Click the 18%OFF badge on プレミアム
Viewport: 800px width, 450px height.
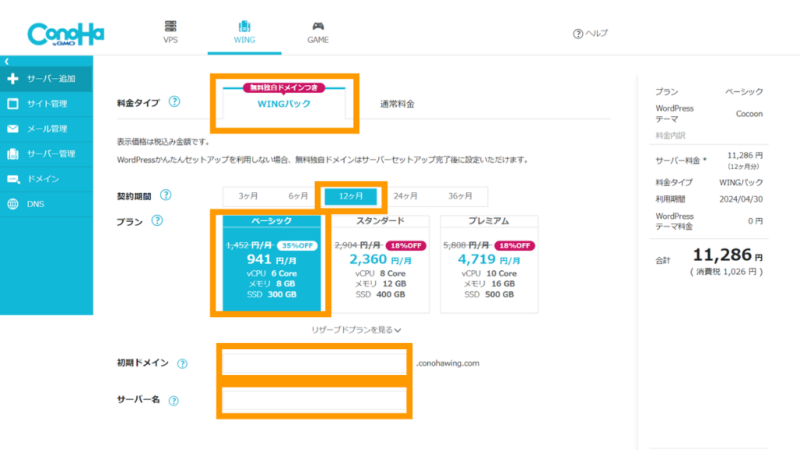(x=514, y=245)
